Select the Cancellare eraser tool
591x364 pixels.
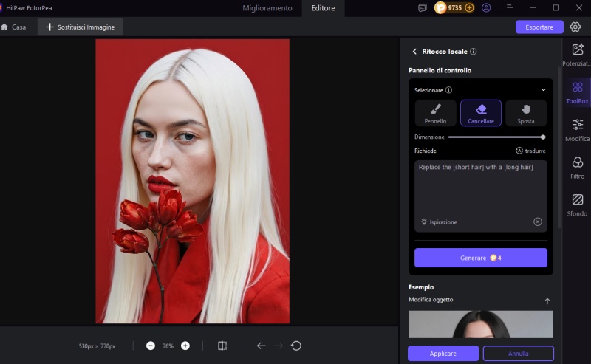pos(481,113)
